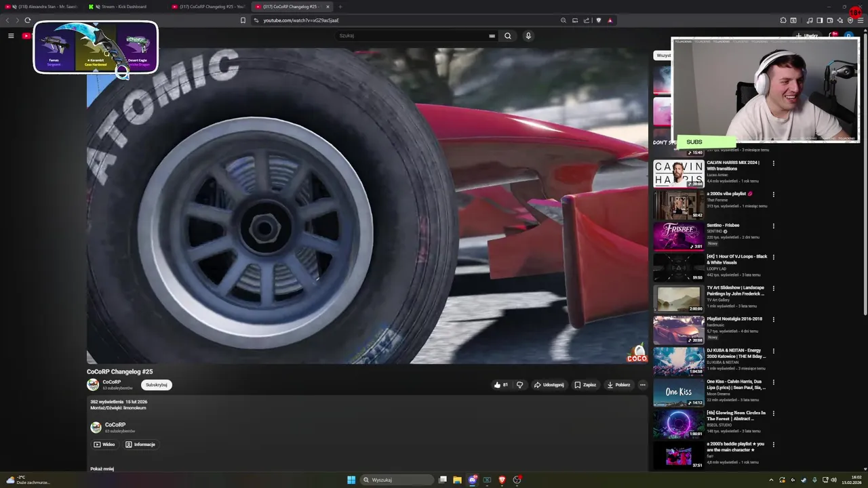This screenshot has height=488, width=868.
Task: Click the bookmark icon beside address bar
Action: click(243, 20)
